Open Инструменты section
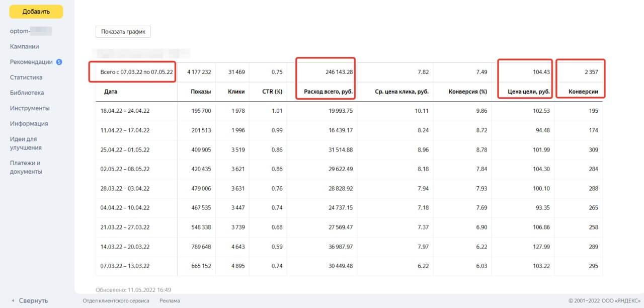 (x=30, y=108)
